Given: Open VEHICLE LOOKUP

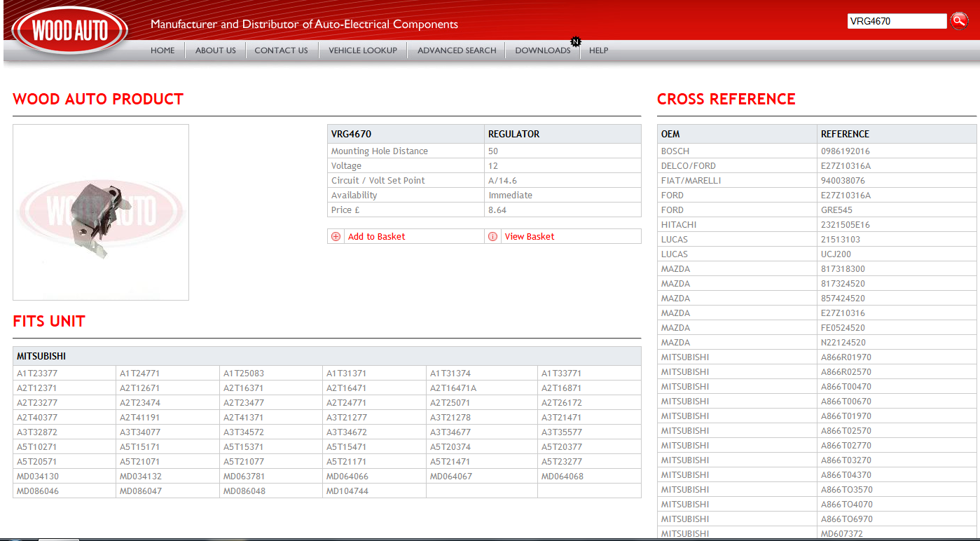Looking at the screenshot, I should (x=363, y=50).
